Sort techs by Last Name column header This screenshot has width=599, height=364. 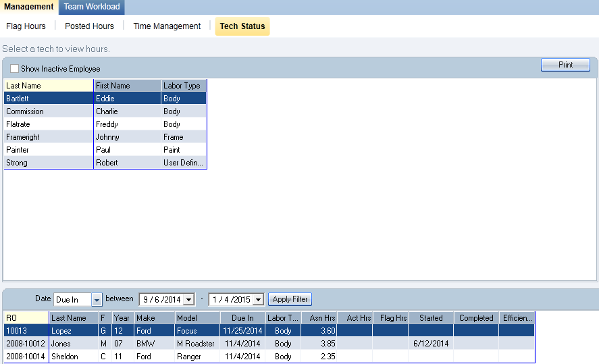point(48,86)
